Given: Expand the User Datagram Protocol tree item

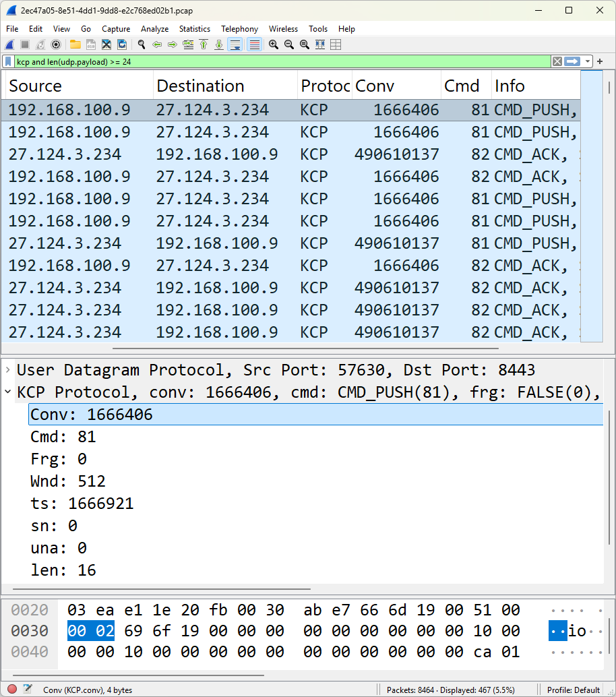Looking at the screenshot, I should point(7,369).
